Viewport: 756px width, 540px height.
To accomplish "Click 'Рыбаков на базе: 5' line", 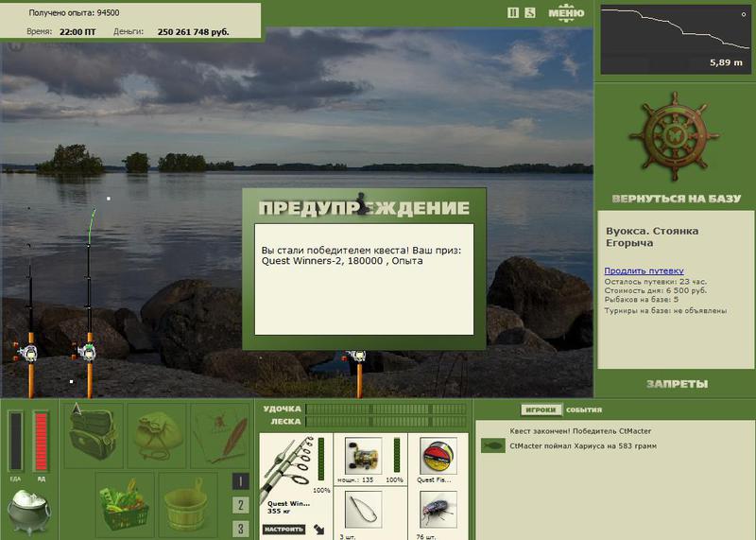I will point(642,299).
